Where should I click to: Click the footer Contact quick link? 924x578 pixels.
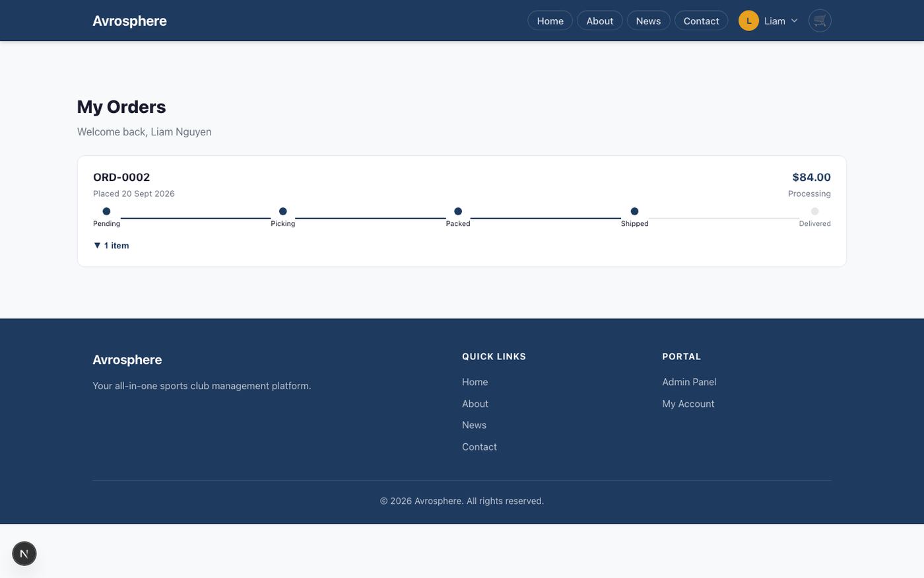tap(479, 447)
